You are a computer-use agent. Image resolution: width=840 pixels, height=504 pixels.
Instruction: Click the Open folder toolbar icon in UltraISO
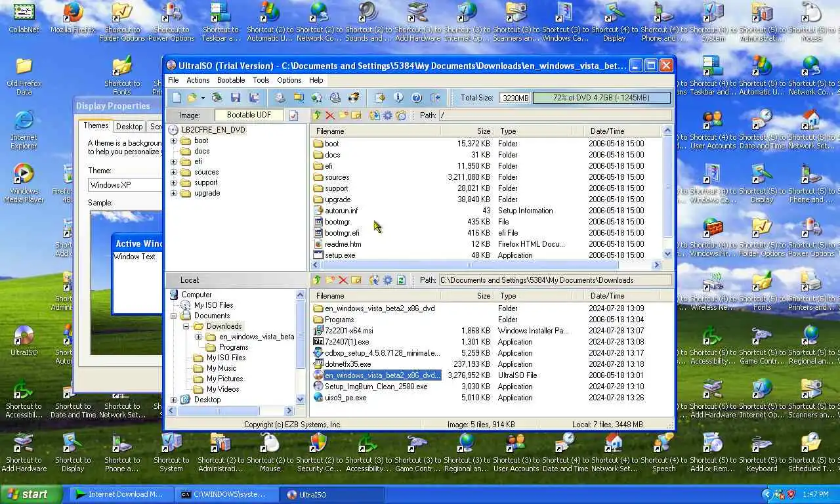pos(192,98)
